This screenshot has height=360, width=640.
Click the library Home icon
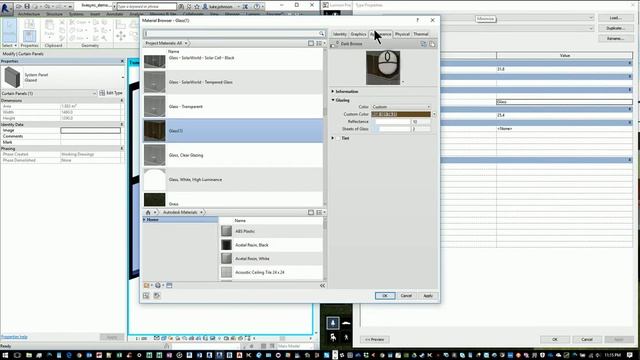tap(148, 212)
